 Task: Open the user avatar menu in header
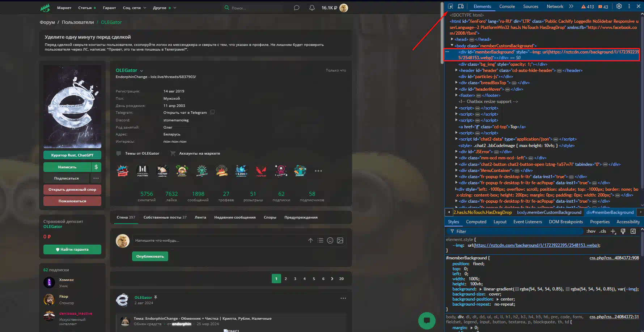pos(344,8)
